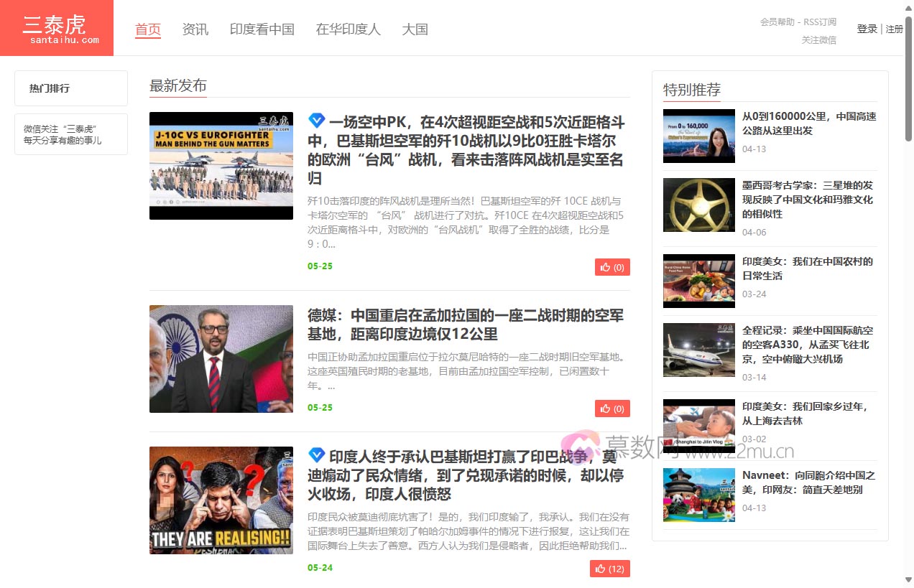Image resolution: width=914 pixels, height=588 pixels.
Task: Like the J-10C vs Eurofighter article
Action: tap(612, 267)
